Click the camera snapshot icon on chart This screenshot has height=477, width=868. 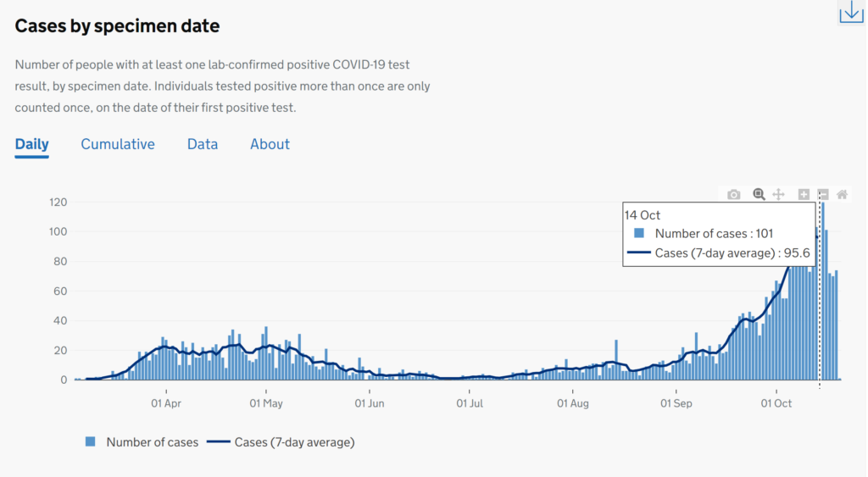733,195
